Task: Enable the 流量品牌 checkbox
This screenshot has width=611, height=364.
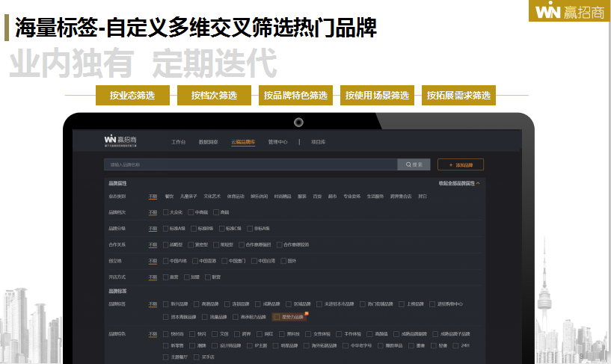Action: [x=205, y=317]
